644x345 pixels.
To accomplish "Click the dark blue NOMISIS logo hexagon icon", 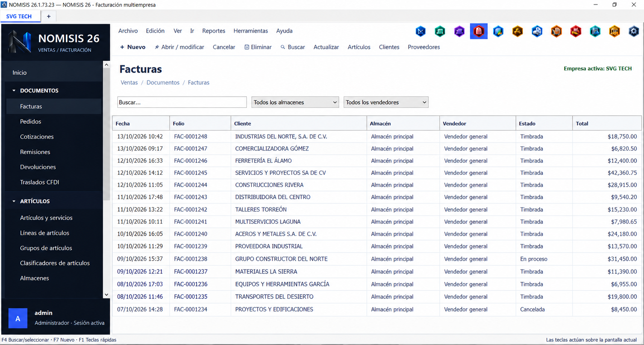I will click(x=420, y=31).
